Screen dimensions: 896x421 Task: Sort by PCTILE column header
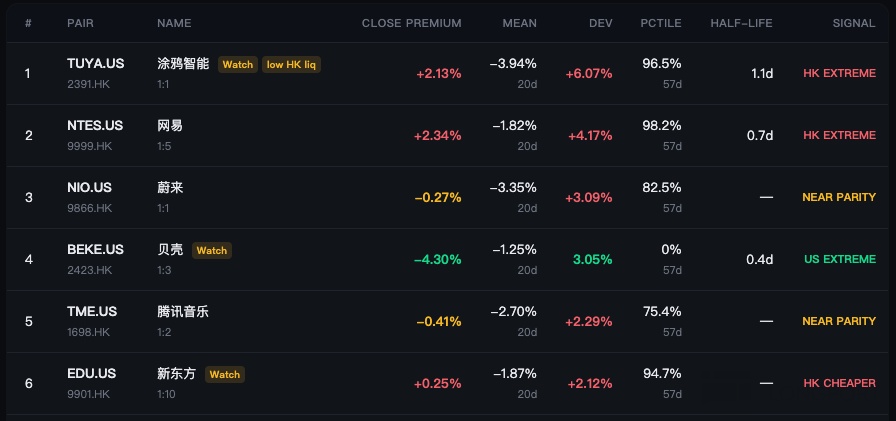[661, 23]
